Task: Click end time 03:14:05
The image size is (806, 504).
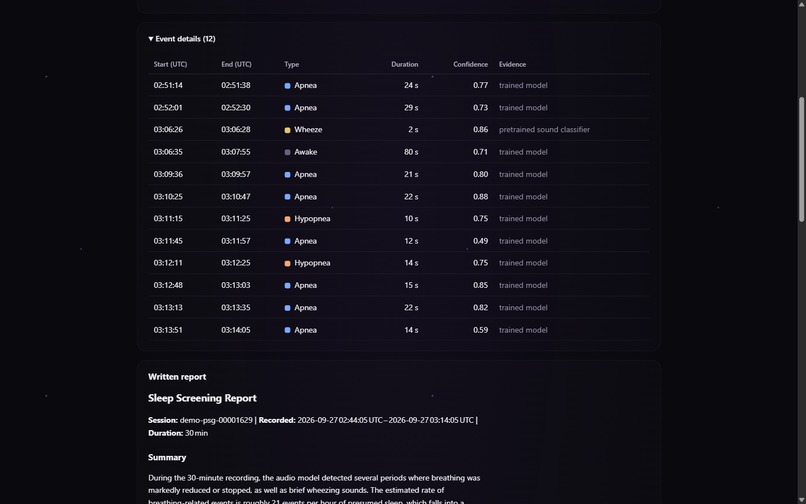Action: tap(236, 330)
